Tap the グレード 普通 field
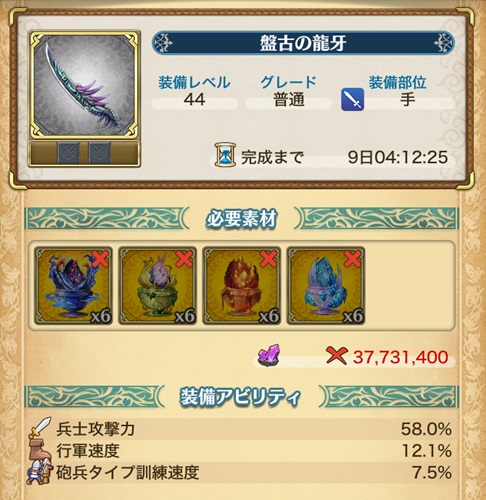486x500 pixels. pyautogui.click(x=289, y=92)
